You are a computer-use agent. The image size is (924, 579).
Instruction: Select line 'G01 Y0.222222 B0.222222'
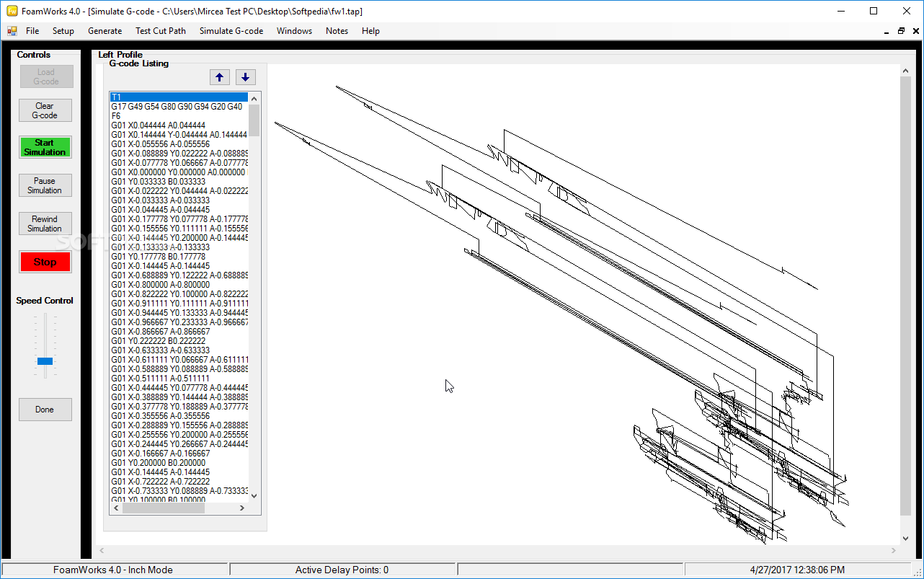[x=179, y=340]
